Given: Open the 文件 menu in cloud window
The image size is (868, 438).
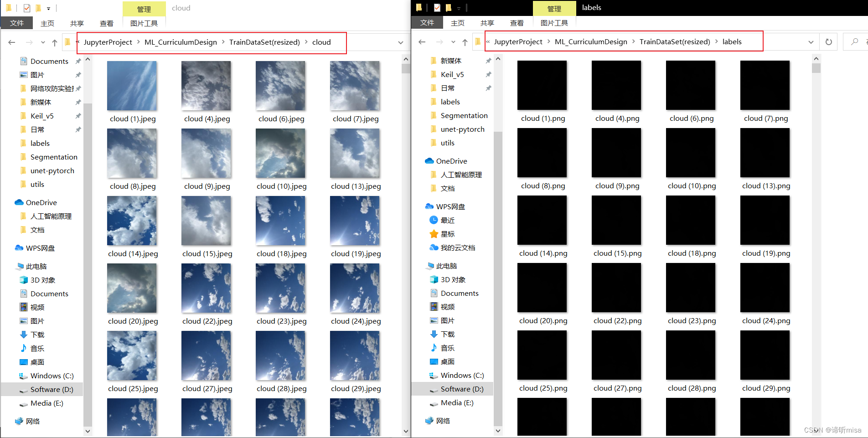Looking at the screenshot, I should click(17, 23).
